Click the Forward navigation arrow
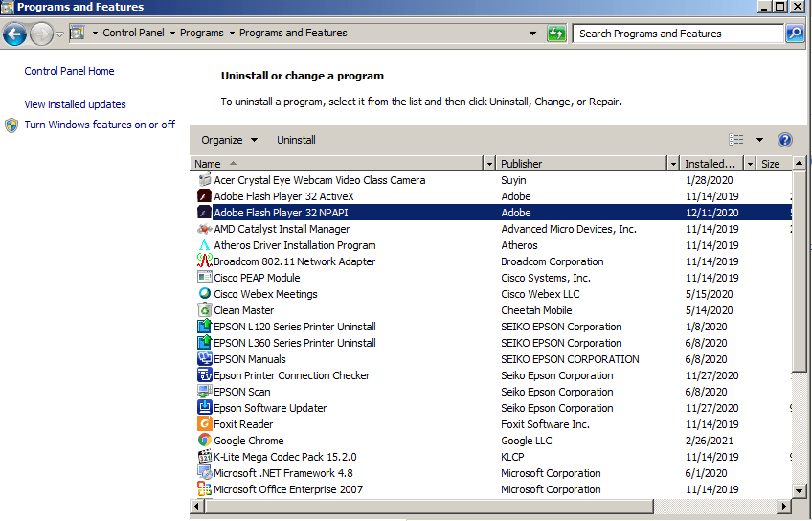This screenshot has height=521, width=812. click(41, 34)
